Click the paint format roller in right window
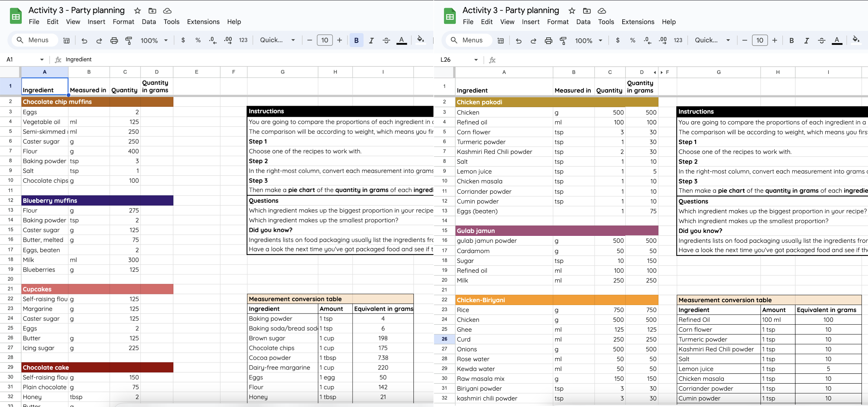The image size is (868, 407). click(563, 41)
